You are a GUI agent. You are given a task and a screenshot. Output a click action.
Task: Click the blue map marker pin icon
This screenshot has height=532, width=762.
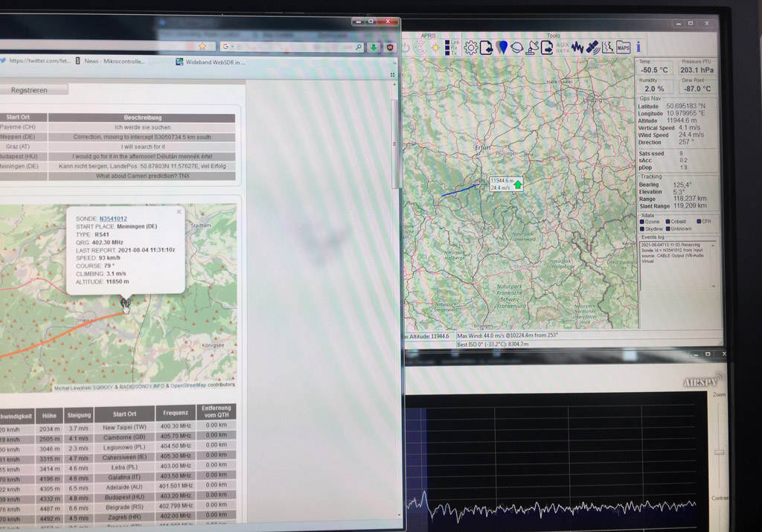[502, 48]
